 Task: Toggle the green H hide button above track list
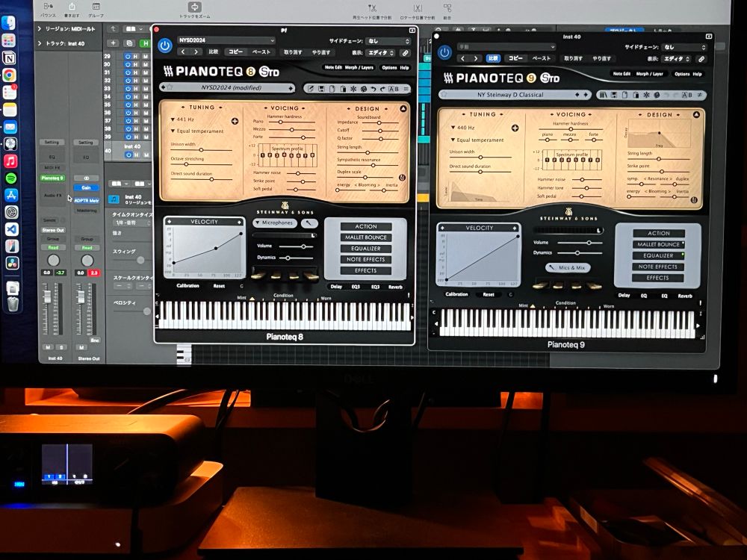tap(144, 43)
